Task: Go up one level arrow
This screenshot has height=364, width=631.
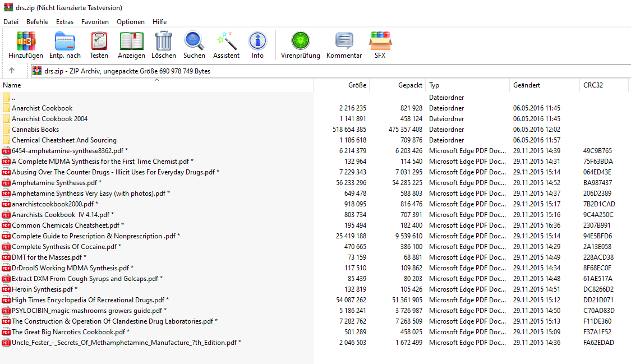Action: [12, 71]
